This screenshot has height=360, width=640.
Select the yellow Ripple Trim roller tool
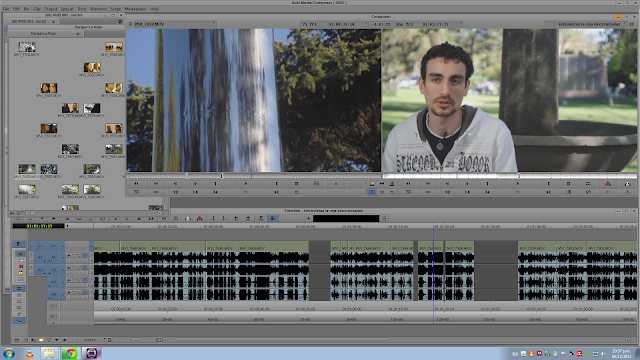tap(20, 272)
